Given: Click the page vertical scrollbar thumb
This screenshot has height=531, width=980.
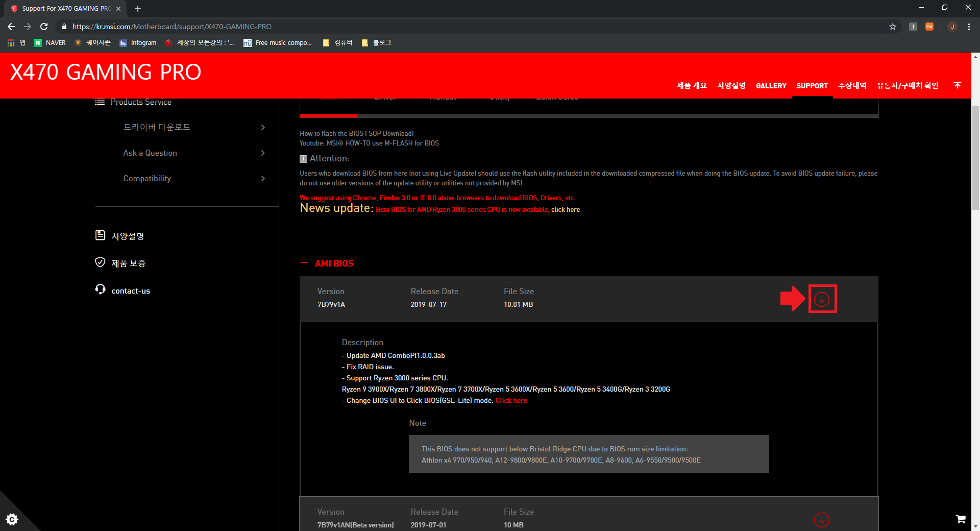Looking at the screenshot, I should click(975, 157).
